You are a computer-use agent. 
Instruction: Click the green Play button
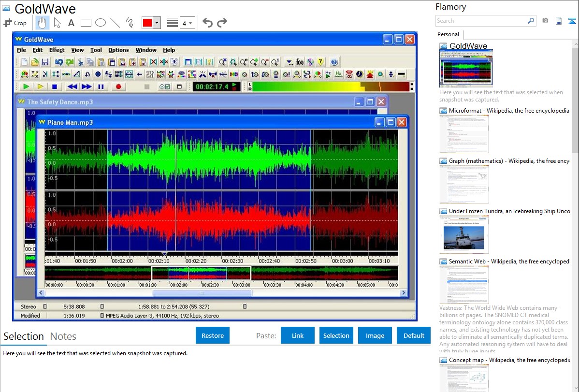click(26, 87)
